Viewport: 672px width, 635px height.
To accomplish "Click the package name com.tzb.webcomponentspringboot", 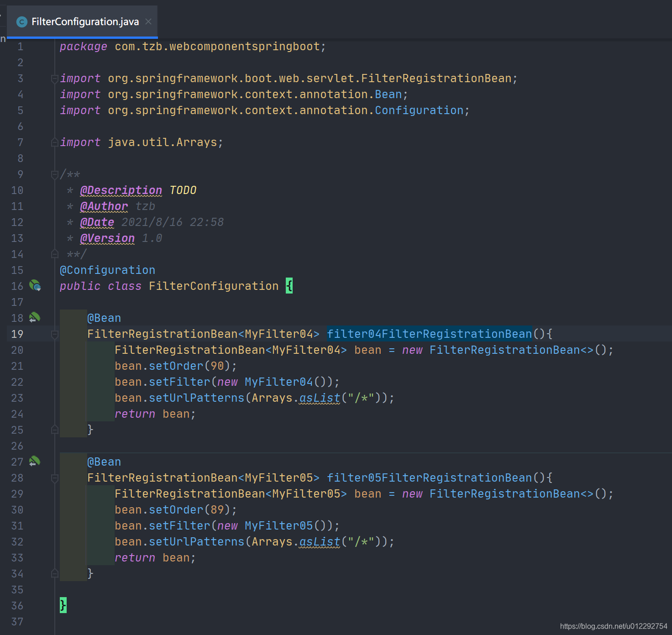I will 217,47.
